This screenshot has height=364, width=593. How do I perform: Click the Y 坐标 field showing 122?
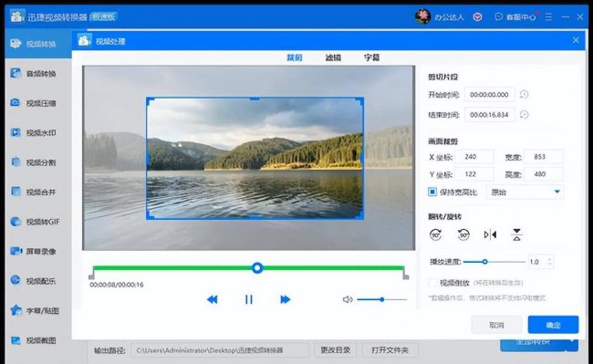pyautogui.click(x=473, y=174)
